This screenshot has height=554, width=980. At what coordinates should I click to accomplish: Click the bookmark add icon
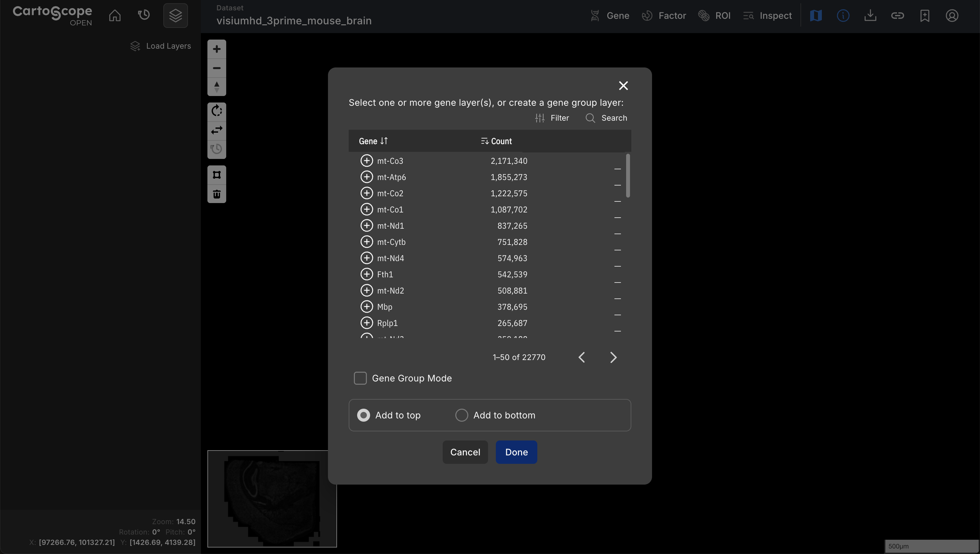click(925, 16)
